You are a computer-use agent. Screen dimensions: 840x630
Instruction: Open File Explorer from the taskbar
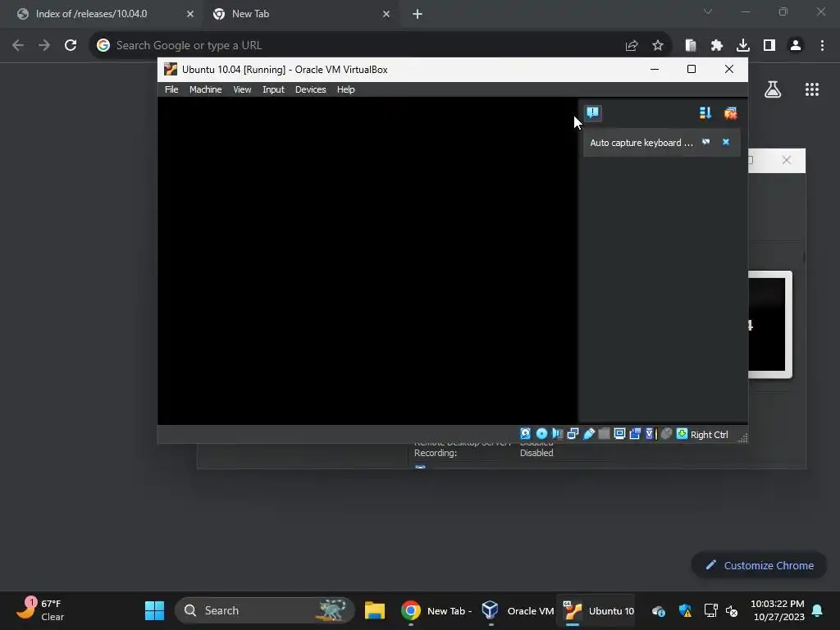[375, 610]
